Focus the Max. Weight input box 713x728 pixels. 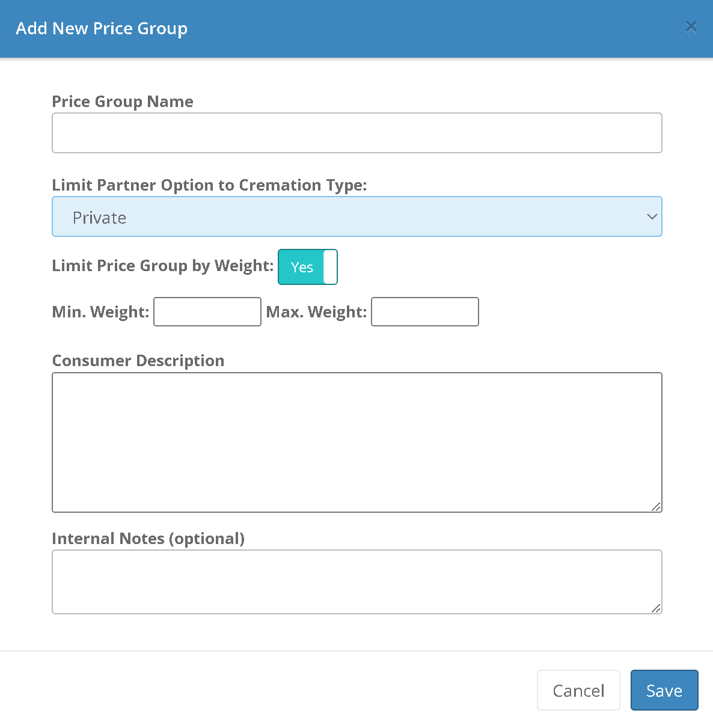coord(424,312)
